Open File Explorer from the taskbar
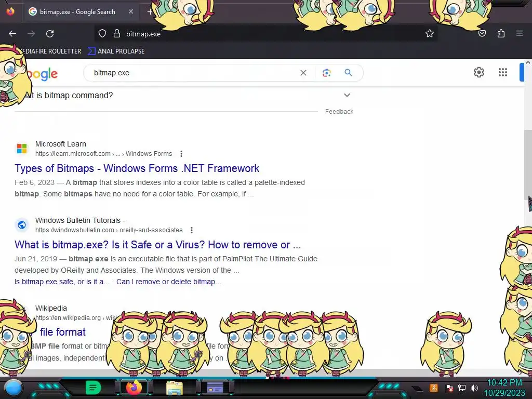 click(x=175, y=388)
